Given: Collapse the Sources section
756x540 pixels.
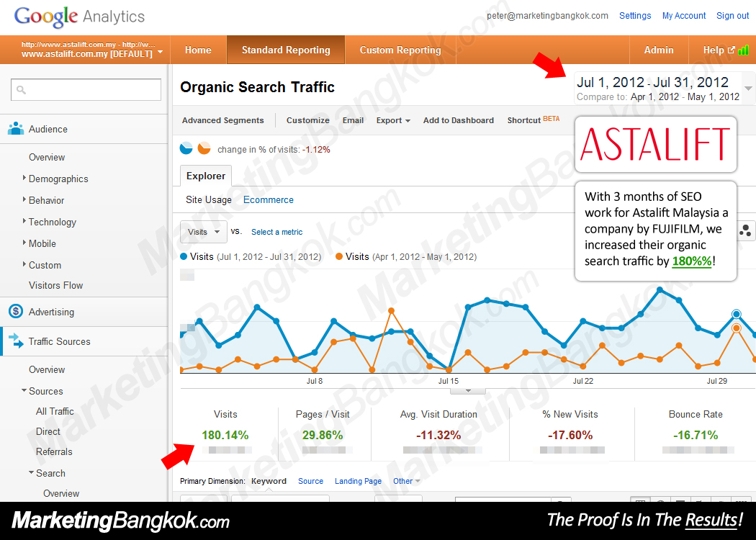Looking at the screenshot, I should [24, 390].
